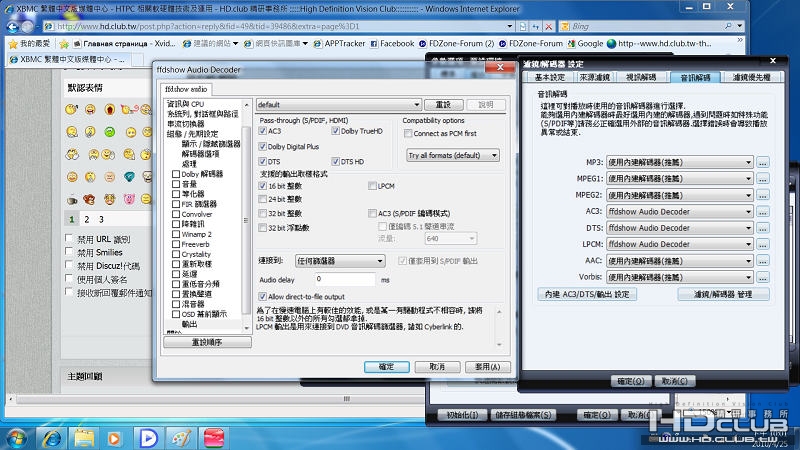
Task: Click the 重設順序 button
Action: tap(207, 342)
